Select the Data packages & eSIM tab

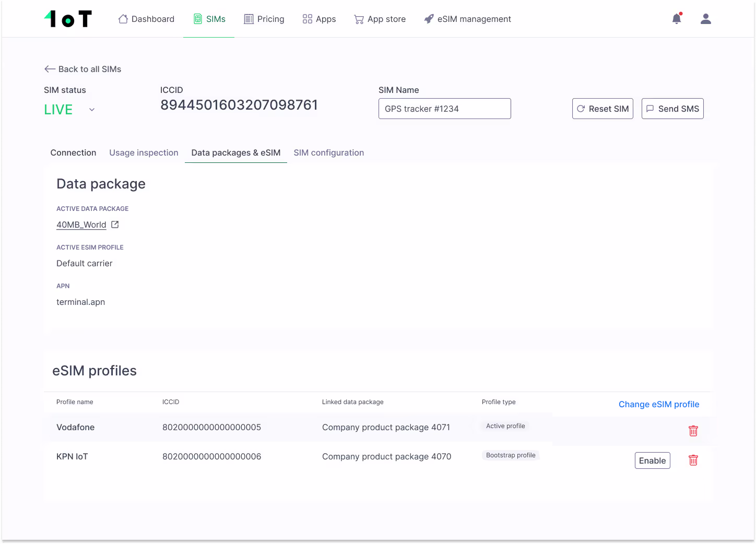coord(236,152)
